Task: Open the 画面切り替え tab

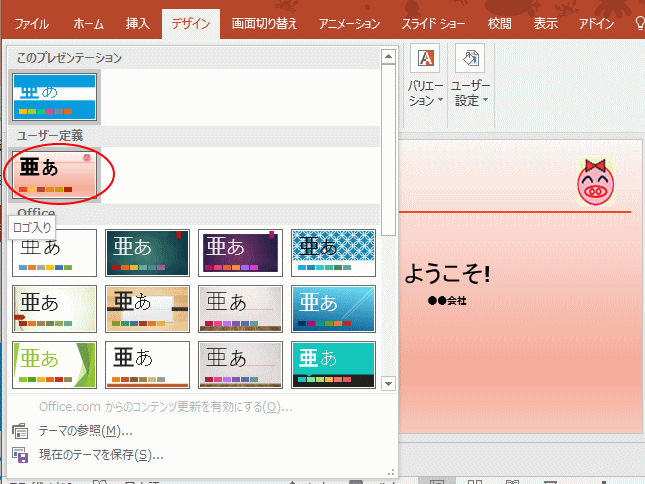Action: point(264,24)
